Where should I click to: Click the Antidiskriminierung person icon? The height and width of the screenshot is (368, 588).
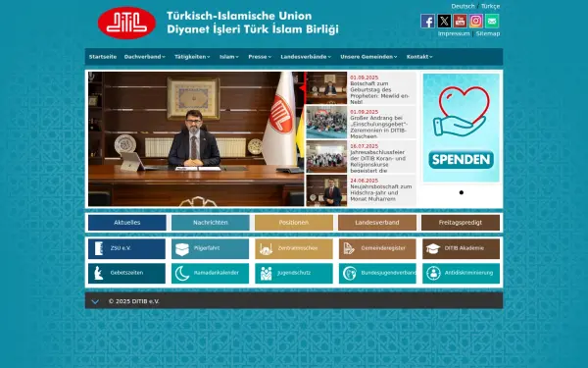point(433,274)
